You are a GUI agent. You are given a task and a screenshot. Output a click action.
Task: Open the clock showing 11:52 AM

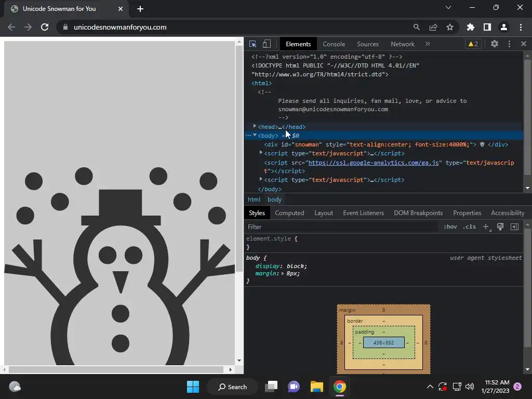tap(495, 387)
